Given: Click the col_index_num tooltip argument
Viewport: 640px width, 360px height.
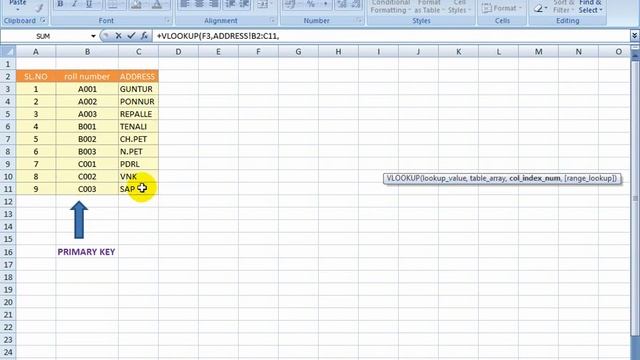Looking at the screenshot, I should [x=535, y=178].
